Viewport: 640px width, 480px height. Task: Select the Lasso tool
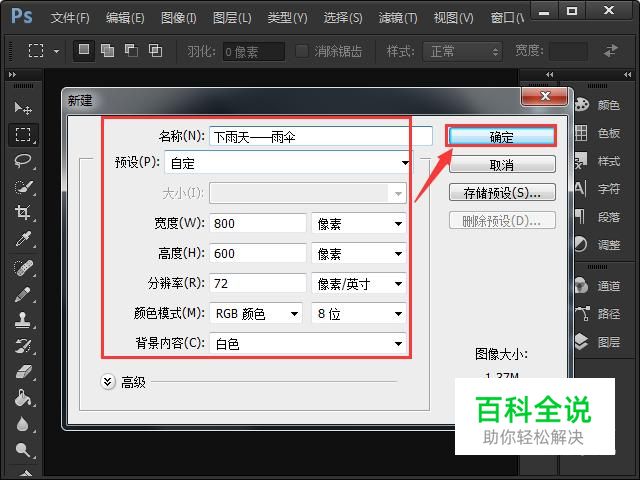click(23, 160)
